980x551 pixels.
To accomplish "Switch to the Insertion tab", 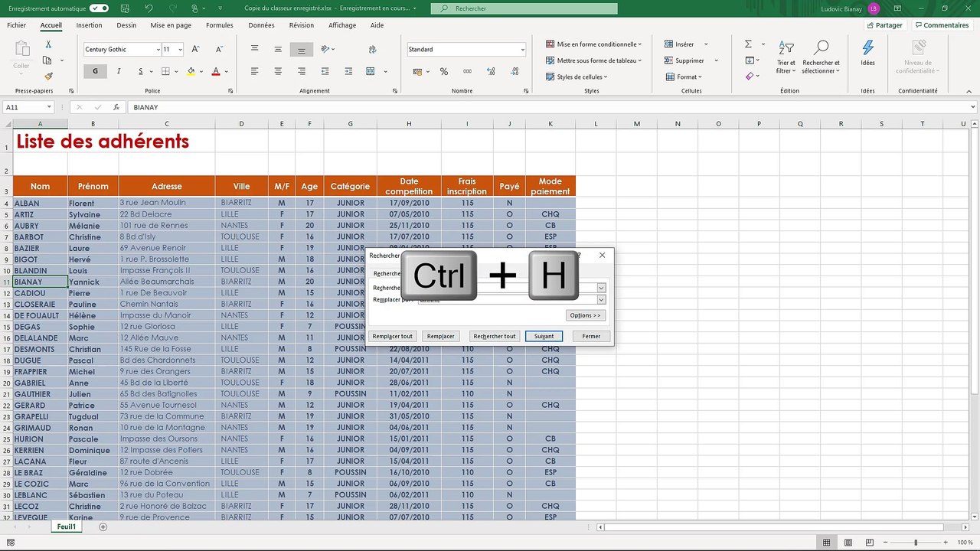I will (x=89, y=25).
